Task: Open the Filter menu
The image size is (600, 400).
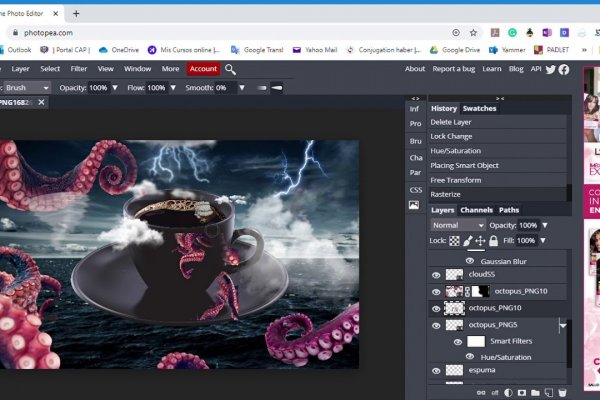Action: click(79, 69)
